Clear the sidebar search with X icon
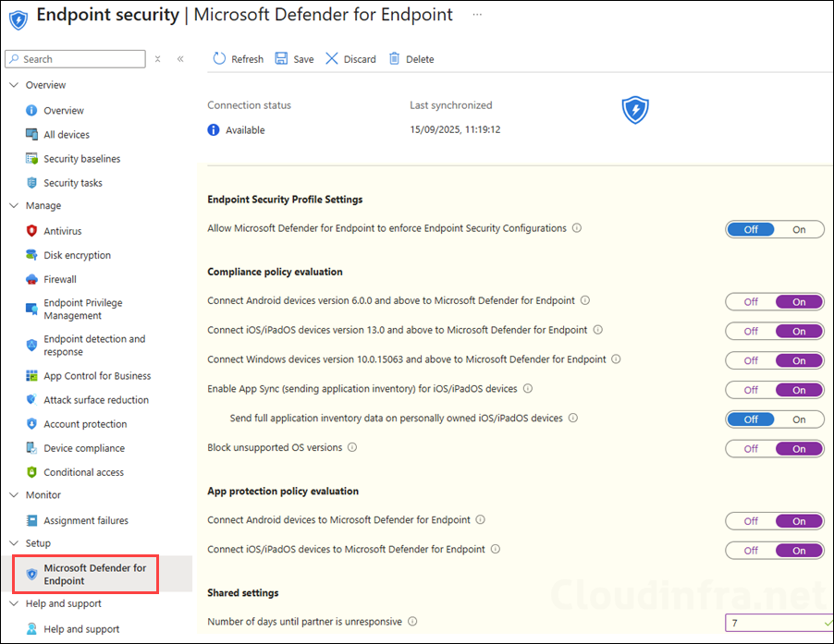The image size is (834, 644). tap(157, 59)
